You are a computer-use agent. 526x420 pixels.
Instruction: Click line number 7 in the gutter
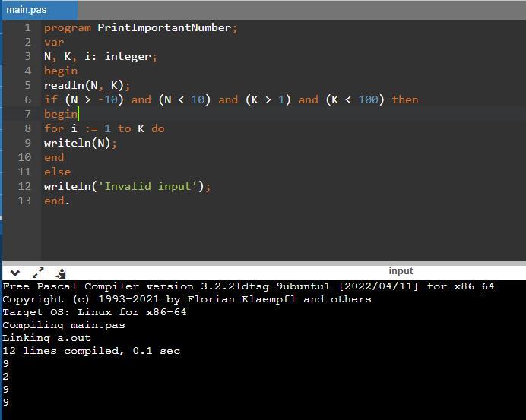27,114
